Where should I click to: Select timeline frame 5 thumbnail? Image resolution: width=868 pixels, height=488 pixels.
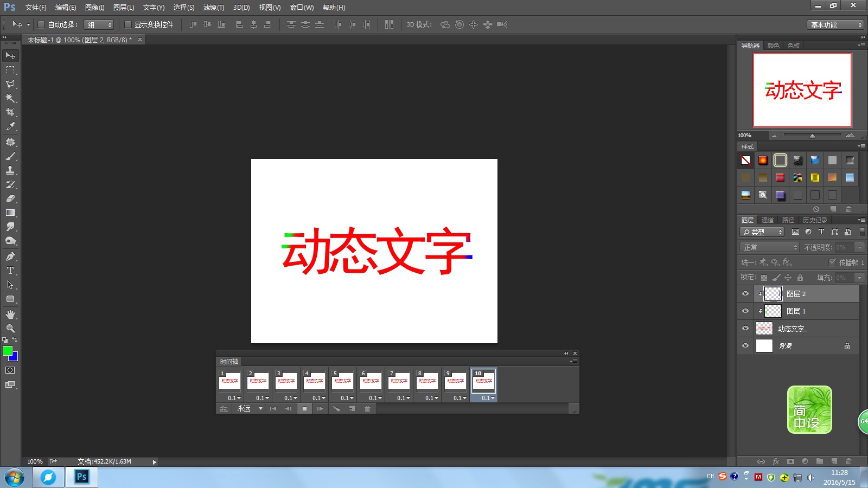point(343,381)
